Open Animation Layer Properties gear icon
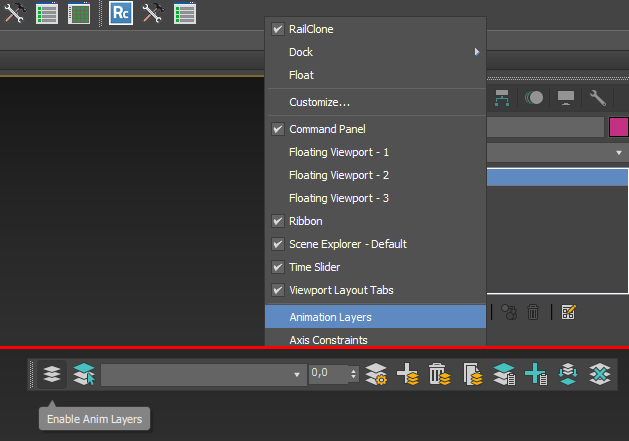Image resolution: width=629 pixels, height=441 pixels. click(376, 374)
